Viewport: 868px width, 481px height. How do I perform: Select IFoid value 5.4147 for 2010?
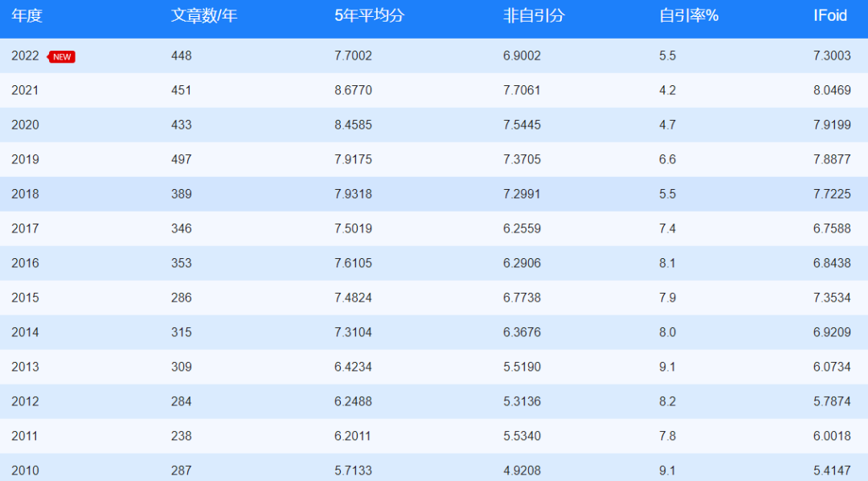pos(832,471)
